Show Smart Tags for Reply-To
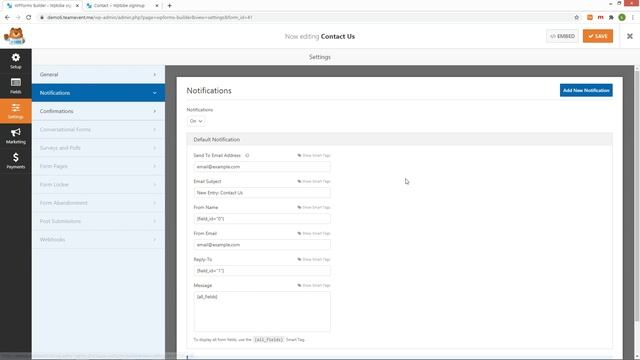Image resolution: width=640 pixels, height=360 pixels. [313, 260]
